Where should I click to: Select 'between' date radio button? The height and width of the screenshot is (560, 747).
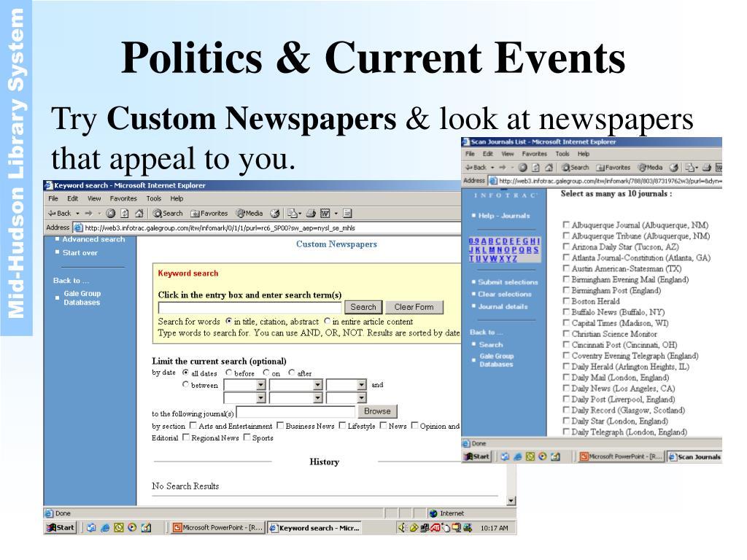click(186, 384)
